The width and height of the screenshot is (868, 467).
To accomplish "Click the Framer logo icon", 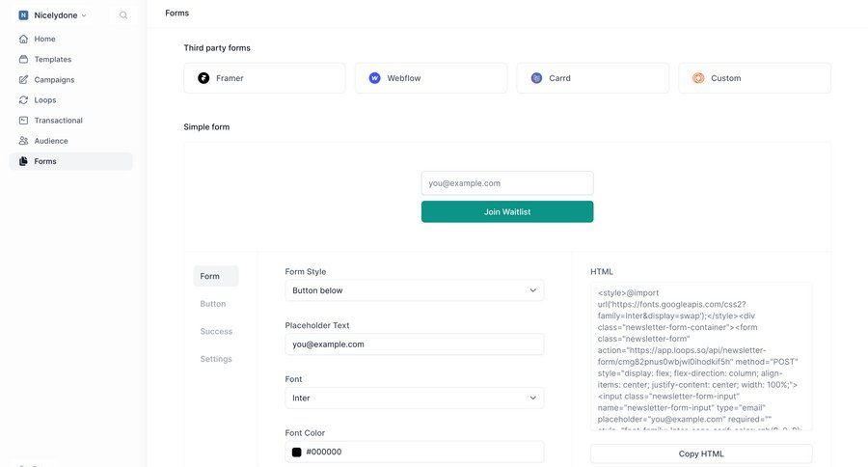I will pos(203,78).
